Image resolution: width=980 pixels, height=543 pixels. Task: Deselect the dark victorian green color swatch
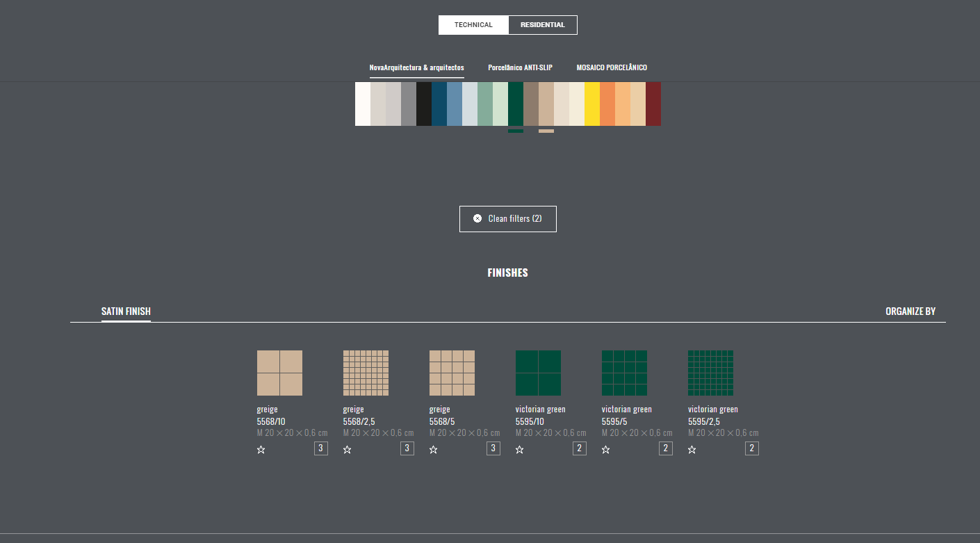tap(516, 104)
